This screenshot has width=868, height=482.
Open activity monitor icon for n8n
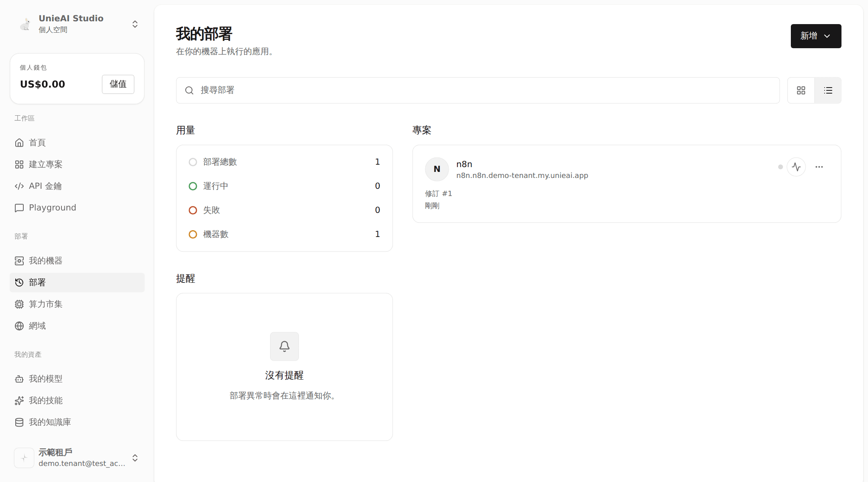[796, 167]
